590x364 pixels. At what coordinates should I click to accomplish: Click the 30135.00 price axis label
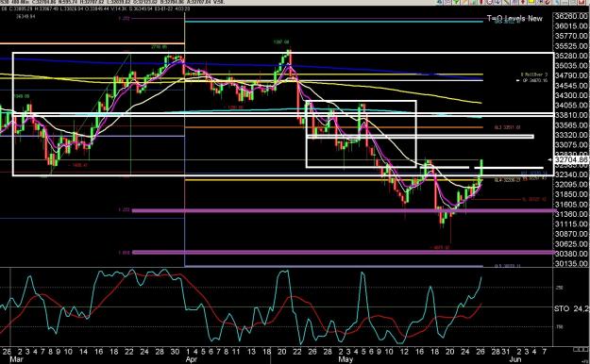click(x=571, y=264)
